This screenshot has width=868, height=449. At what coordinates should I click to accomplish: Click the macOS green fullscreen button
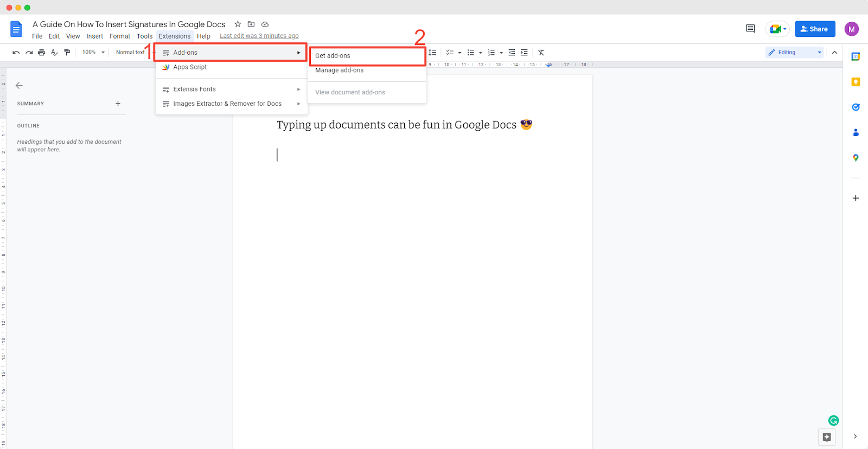tap(27, 8)
